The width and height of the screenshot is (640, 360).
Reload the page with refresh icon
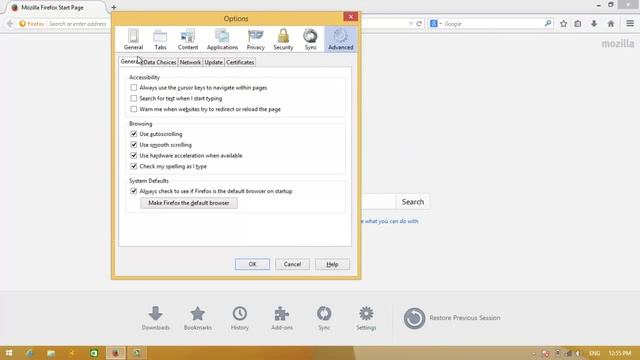click(419, 24)
